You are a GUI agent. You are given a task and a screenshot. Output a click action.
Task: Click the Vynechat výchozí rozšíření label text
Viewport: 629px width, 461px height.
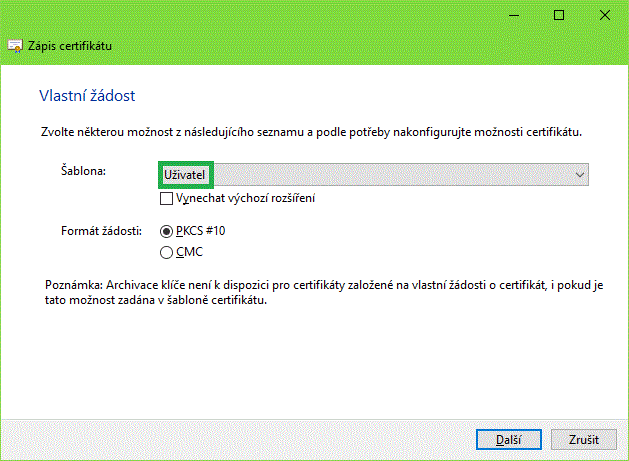(x=245, y=199)
